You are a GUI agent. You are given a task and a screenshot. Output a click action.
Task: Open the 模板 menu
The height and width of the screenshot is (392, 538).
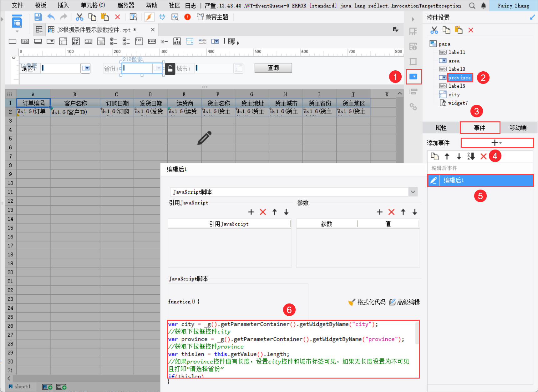coord(40,5)
